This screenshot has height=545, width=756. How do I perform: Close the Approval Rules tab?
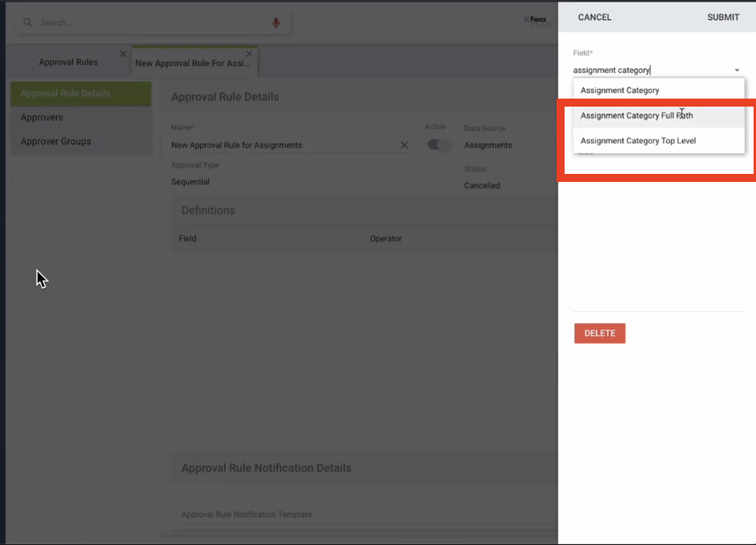coord(123,54)
